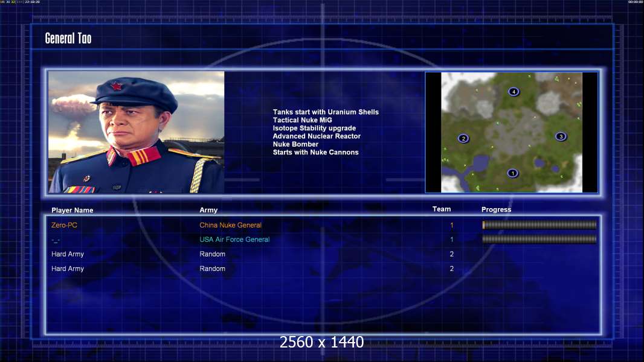Click the General Tao title text
Viewport: 644px width, 362px height.
68,38
